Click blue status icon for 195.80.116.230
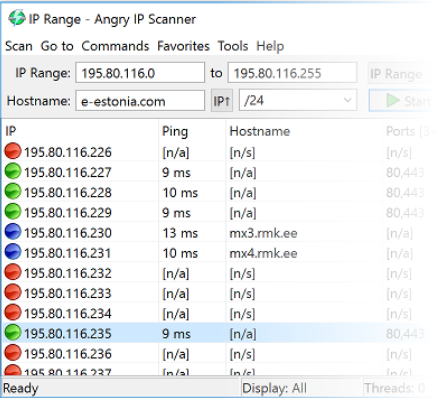Viewport: 440px width, 398px height. [13, 231]
